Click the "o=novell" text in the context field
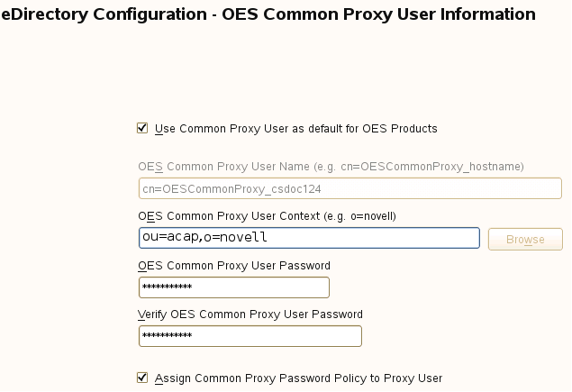572x392 pixels. pyautogui.click(x=236, y=237)
